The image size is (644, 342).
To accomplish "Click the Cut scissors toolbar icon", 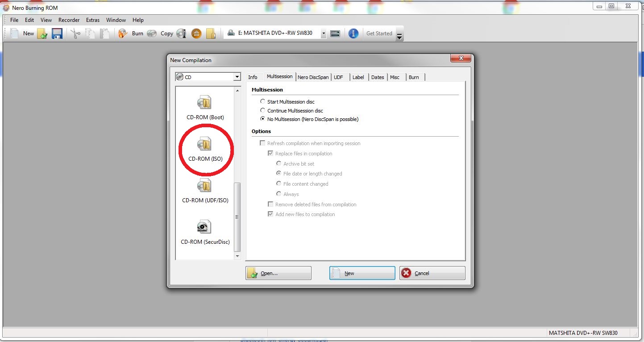I will (x=75, y=33).
